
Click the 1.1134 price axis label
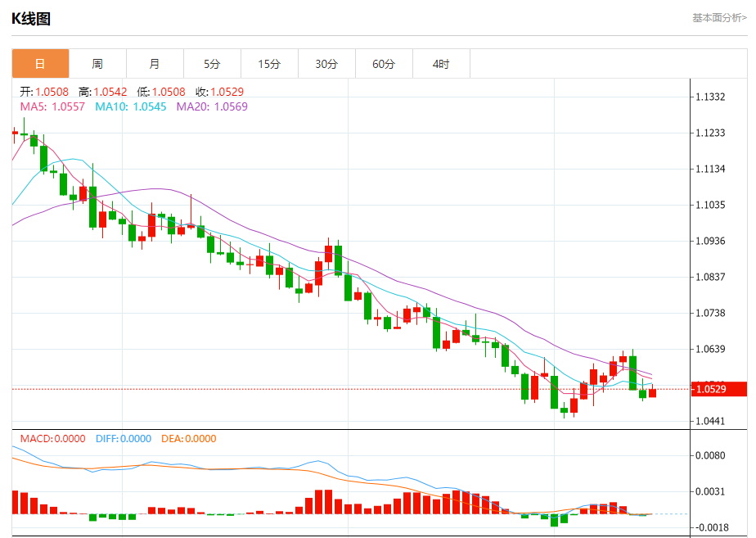point(710,169)
